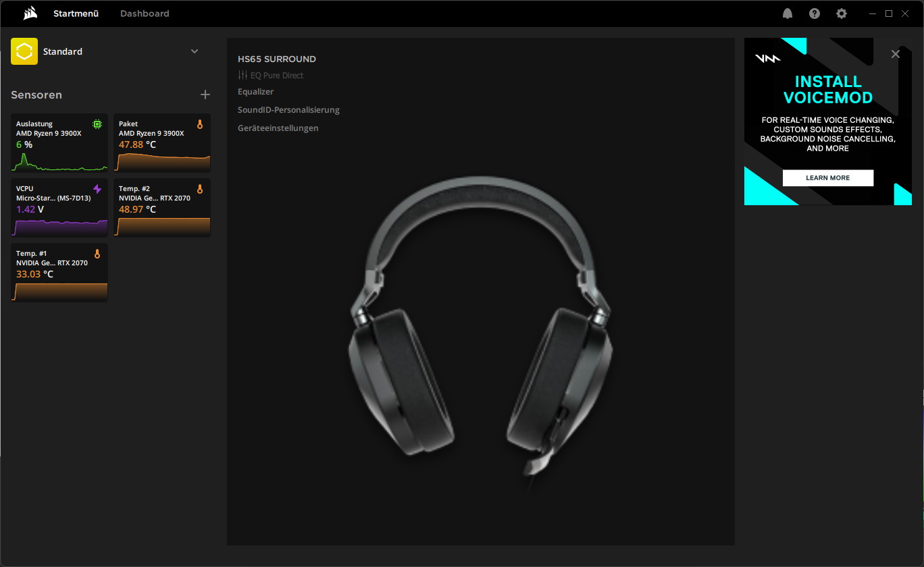The image size is (924, 567).
Task: Click the 33.03 °C temperature value
Action: tap(34, 275)
